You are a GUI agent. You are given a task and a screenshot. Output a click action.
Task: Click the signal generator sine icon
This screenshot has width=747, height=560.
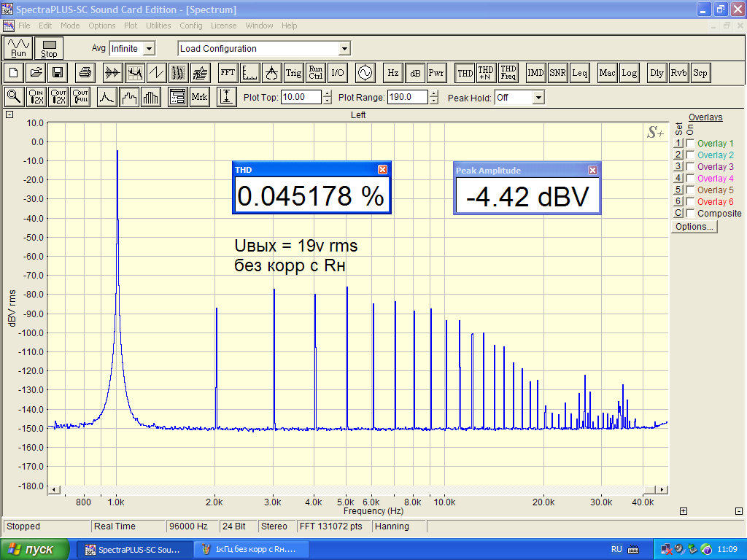pos(364,73)
